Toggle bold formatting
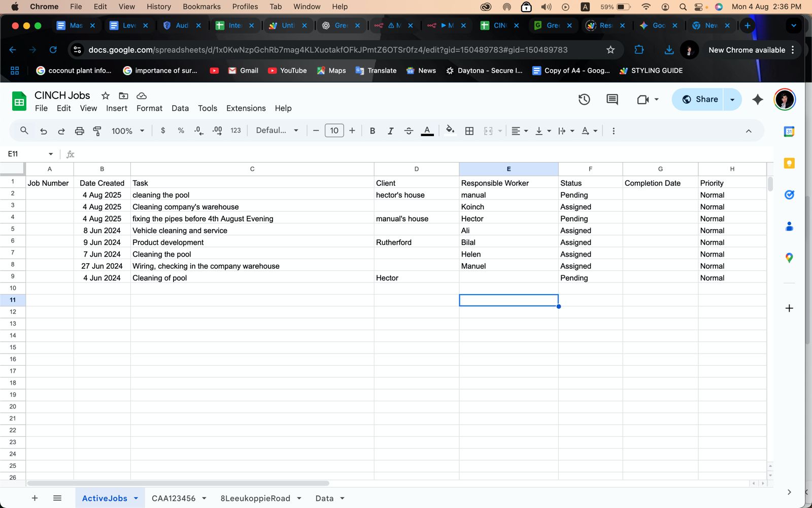Screen dimensions: 812x508 pyautogui.click(x=372, y=131)
